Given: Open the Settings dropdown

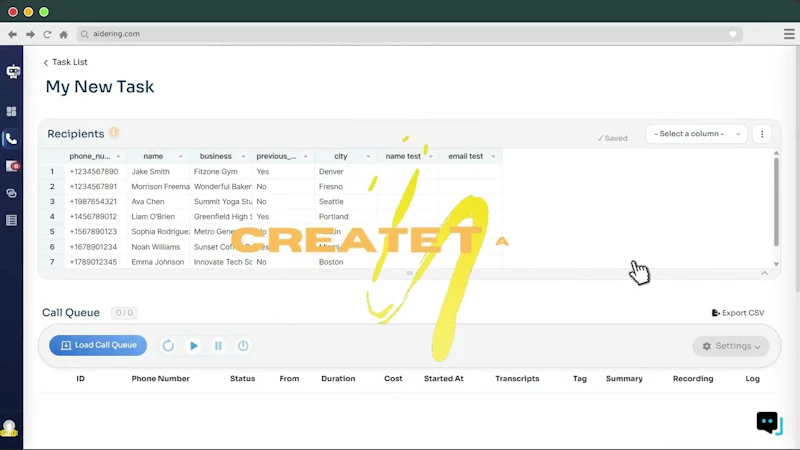Looking at the screenshot, I should (x=731, y=346).
